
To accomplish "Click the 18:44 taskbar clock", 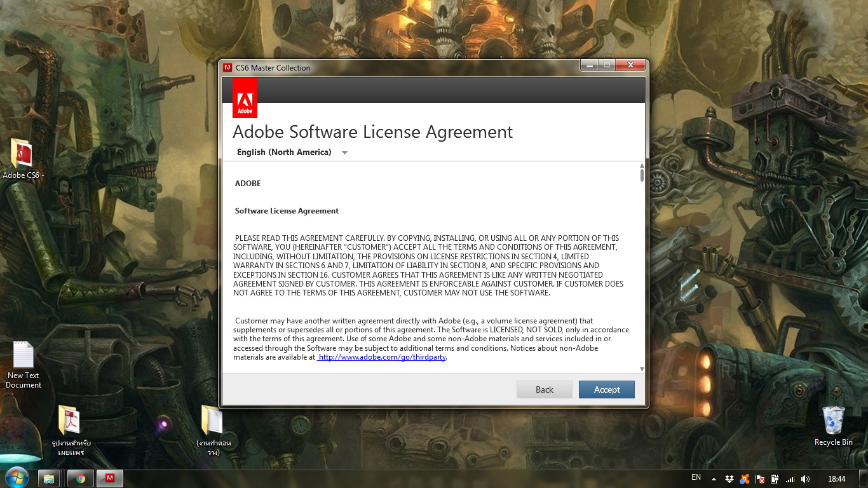I will [837, 479].
